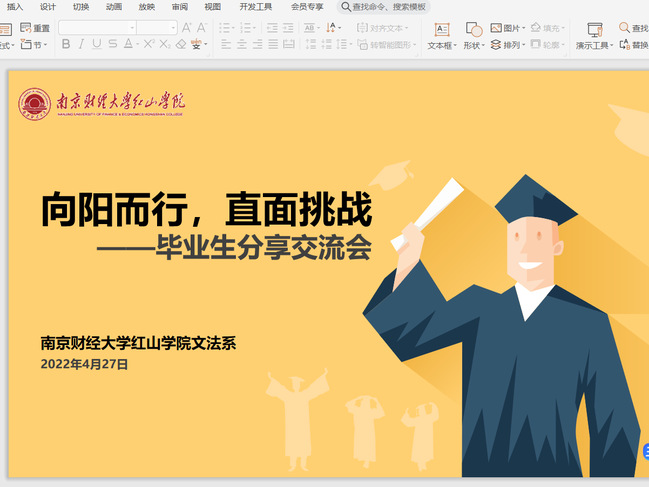Expand the arrange (排列) dropdown
This screenshot has width=649, height=487.
(x=523, y=45)
